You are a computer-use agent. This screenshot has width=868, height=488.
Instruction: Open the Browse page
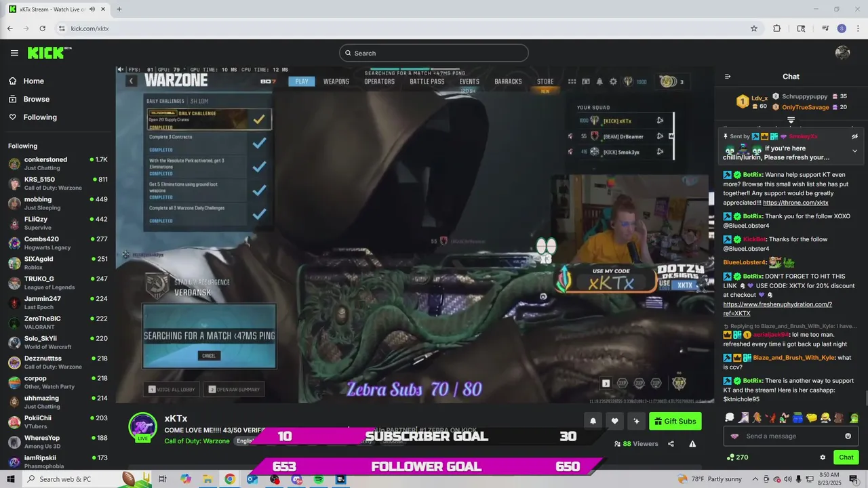36,99
